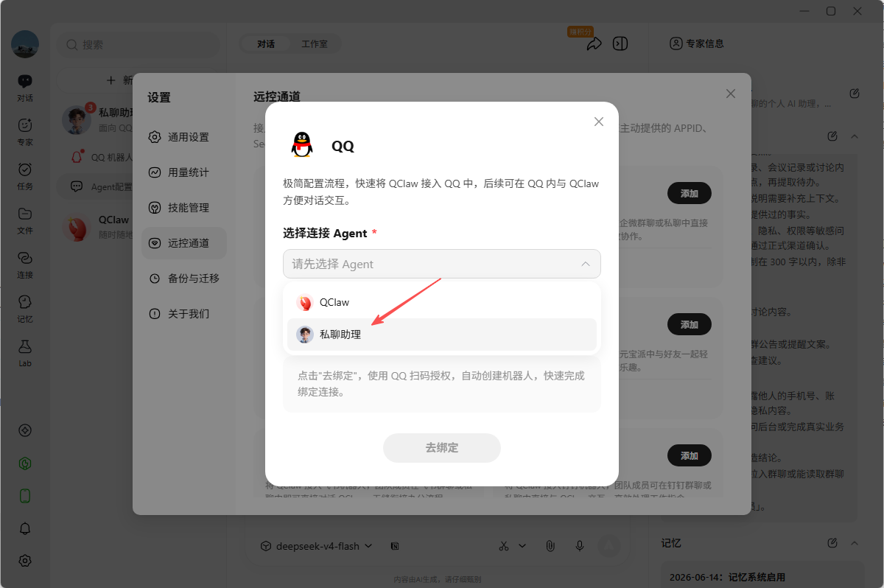Open the QClaw conversation in chat list
Viewport: 884px width, 588px height.
coord(96,227)
